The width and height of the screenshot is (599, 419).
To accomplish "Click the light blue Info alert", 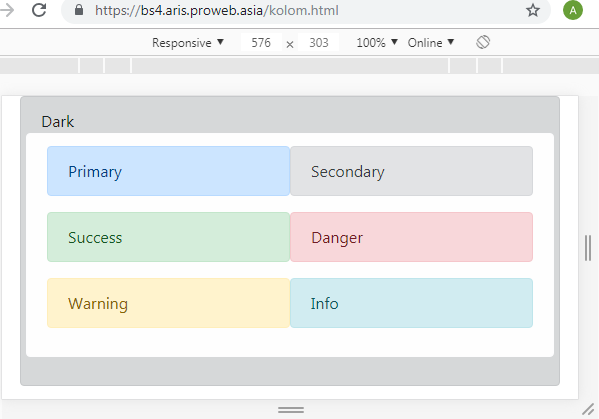I will (411, 303).
